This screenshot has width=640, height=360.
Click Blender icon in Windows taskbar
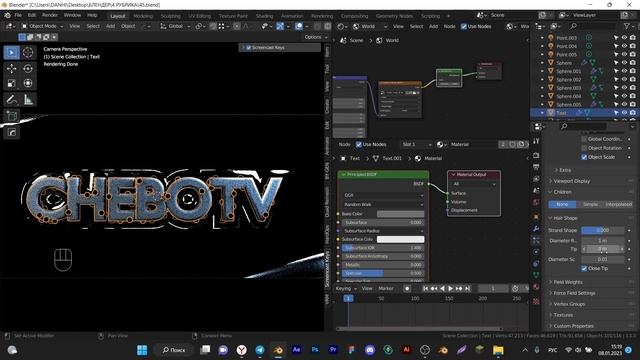click(278, 350)
